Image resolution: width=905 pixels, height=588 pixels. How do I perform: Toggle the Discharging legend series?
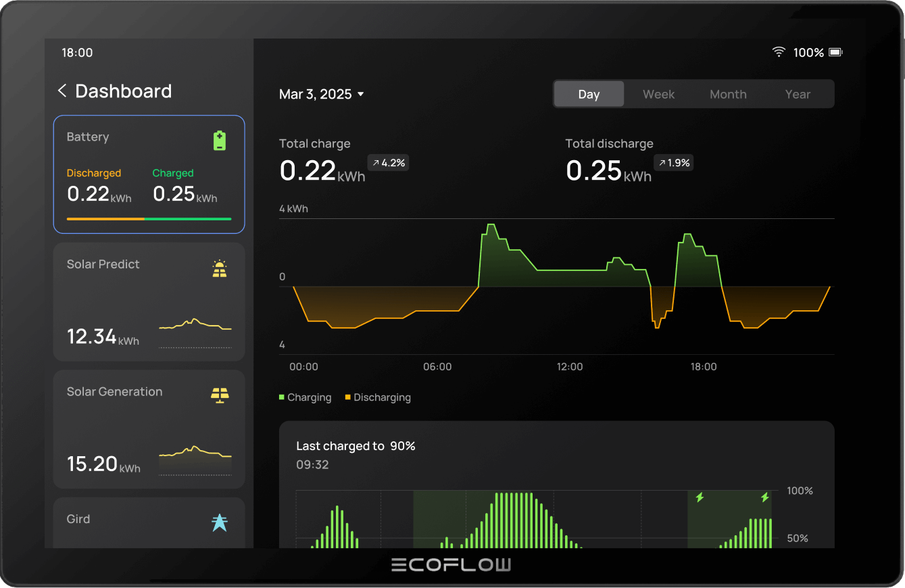[378, 397]
